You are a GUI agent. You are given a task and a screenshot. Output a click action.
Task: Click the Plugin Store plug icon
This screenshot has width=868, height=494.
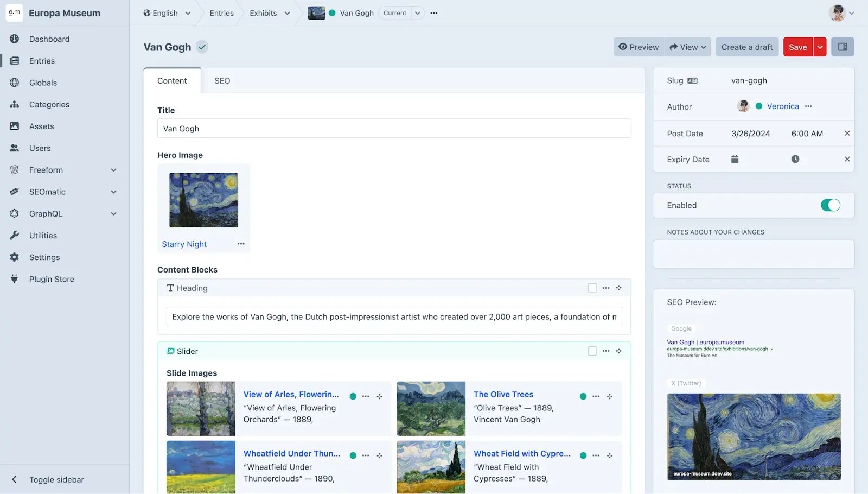pyautogui.click(x=15, y=279)
